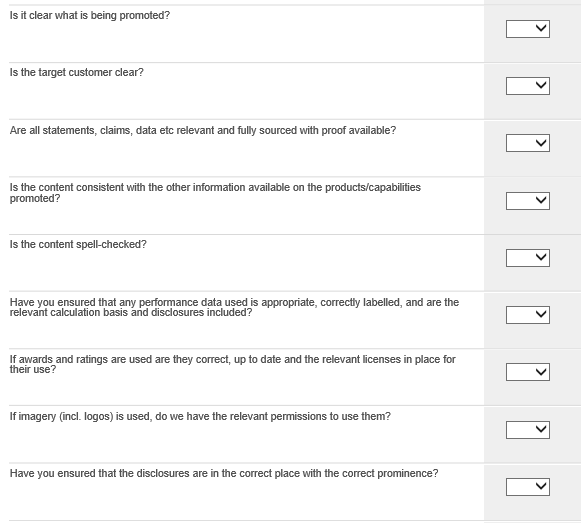Click the content consistent with other information question
The image size is (581, 523).
pyautogui.click(x=215, y=193)
